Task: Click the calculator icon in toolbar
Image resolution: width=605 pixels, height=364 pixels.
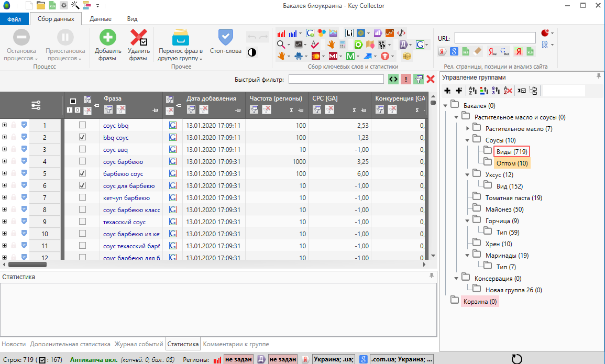Action: point(342,45)
